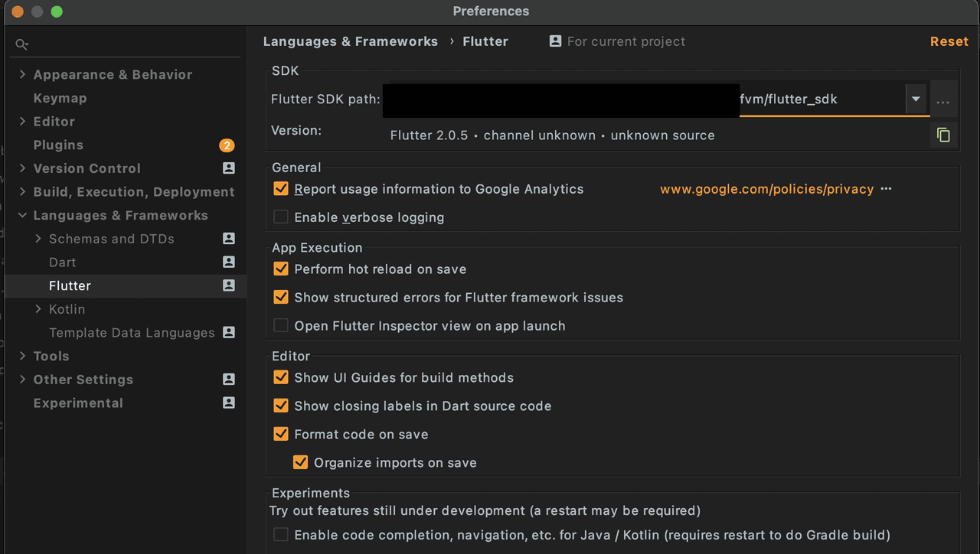Click the Reset link
Viewport: 980px width, 554px height.
[949, 41]
